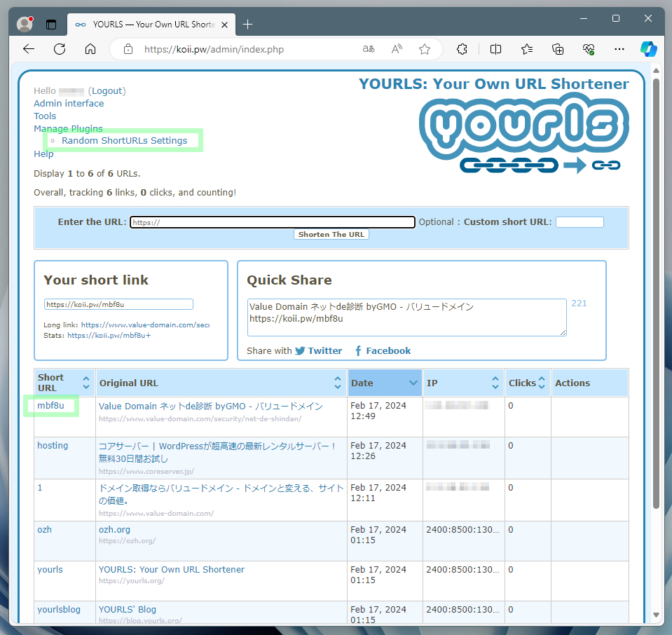Reload the current page
Screen dimensions: 672x635
60,49
